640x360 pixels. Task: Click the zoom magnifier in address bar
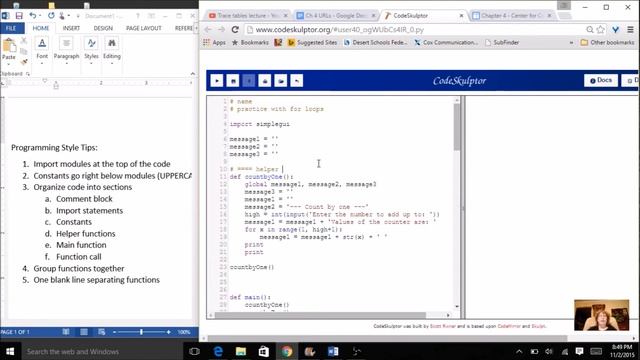coord(590,29)
